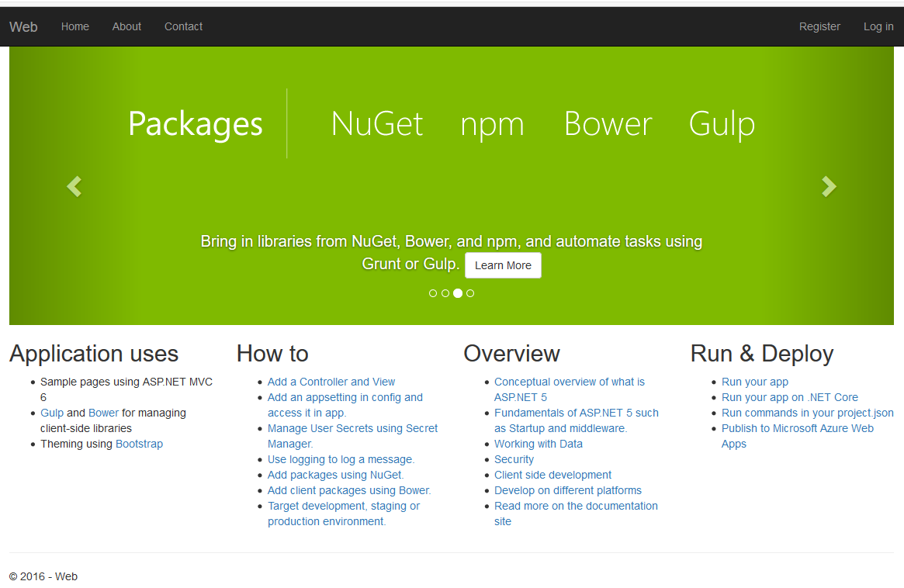Image resolution: width=904 pixels, height=588 pixels.
Task: Open Add a Controller and View
Action: click(331, 382)
